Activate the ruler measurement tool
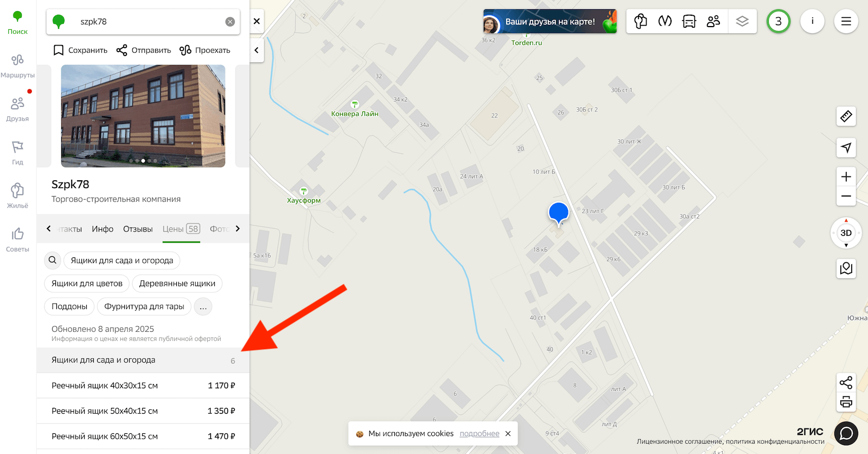This screenshot has height=454, width=868. [x=846, y=116]
